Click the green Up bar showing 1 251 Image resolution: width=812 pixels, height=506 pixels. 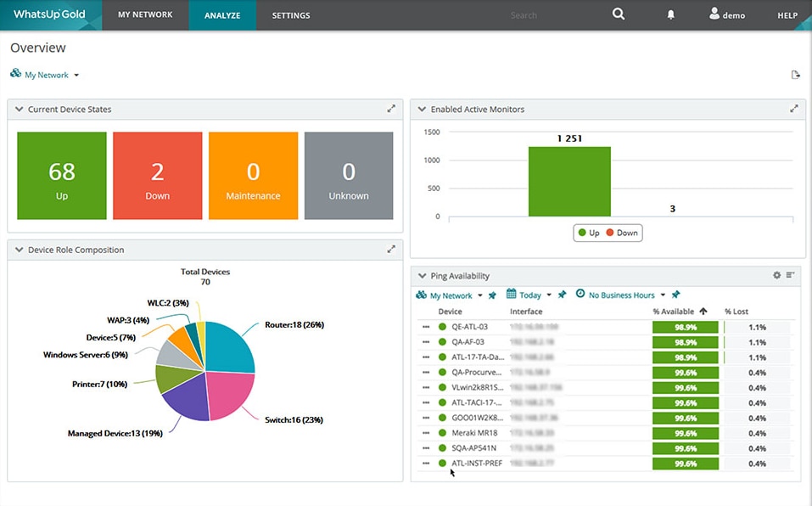(569, 182)
